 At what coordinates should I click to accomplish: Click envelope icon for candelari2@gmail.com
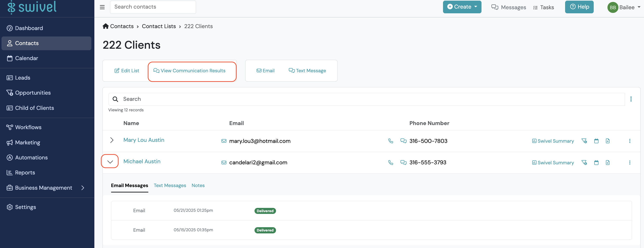click(224, 163)
